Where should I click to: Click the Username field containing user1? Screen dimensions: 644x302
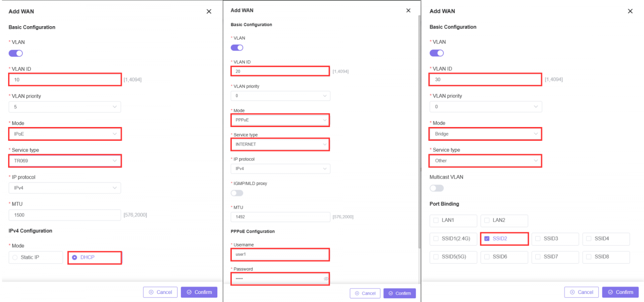click(x=280, y=255)
